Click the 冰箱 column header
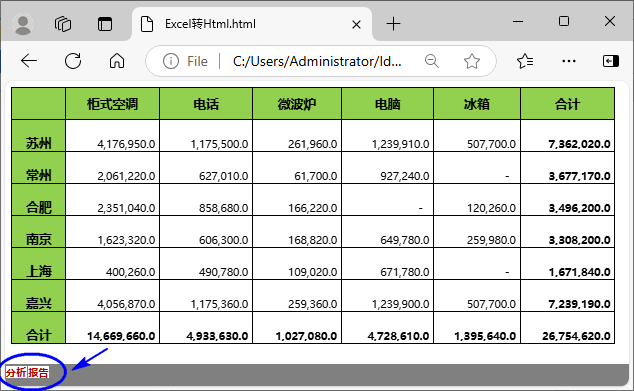Viewport: 634px width, 391px height. [x=477, y=104]
